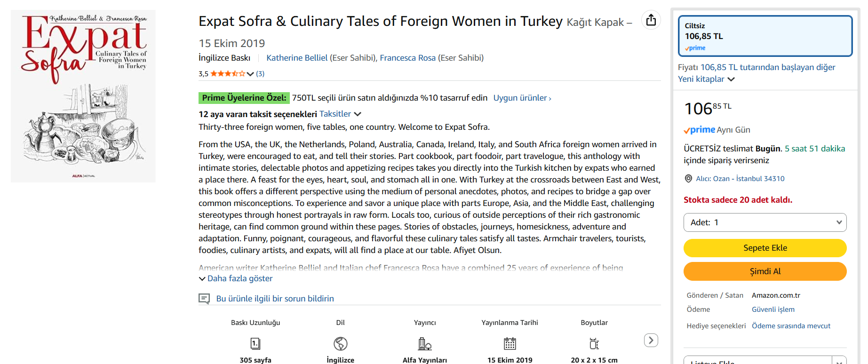
Task: Click the report-issue speech bubble icon
Action: click(204, 299)
